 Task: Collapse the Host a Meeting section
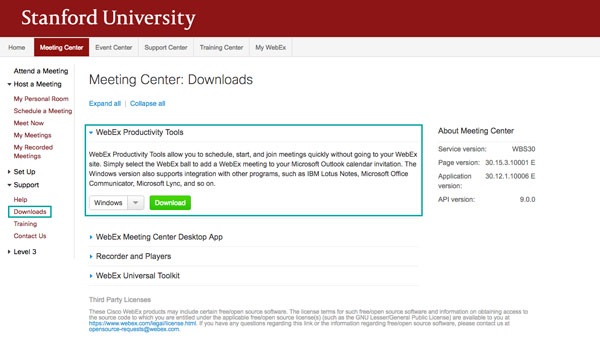coord(34,84)
